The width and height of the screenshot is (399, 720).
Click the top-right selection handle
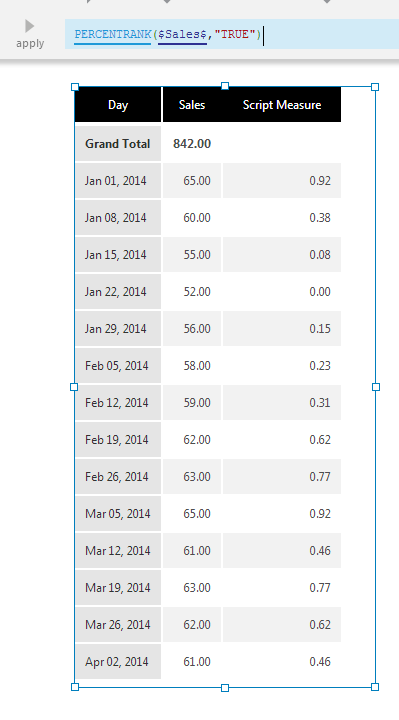click(375, 87)
